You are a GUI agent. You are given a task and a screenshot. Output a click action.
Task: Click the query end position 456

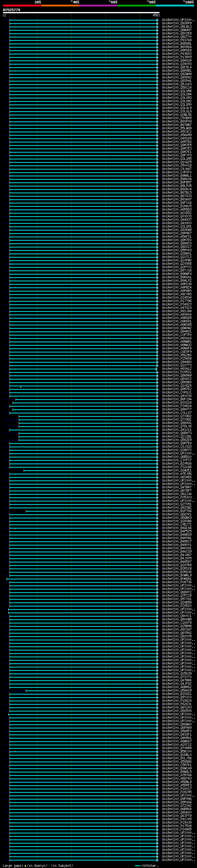pos(155,15)
